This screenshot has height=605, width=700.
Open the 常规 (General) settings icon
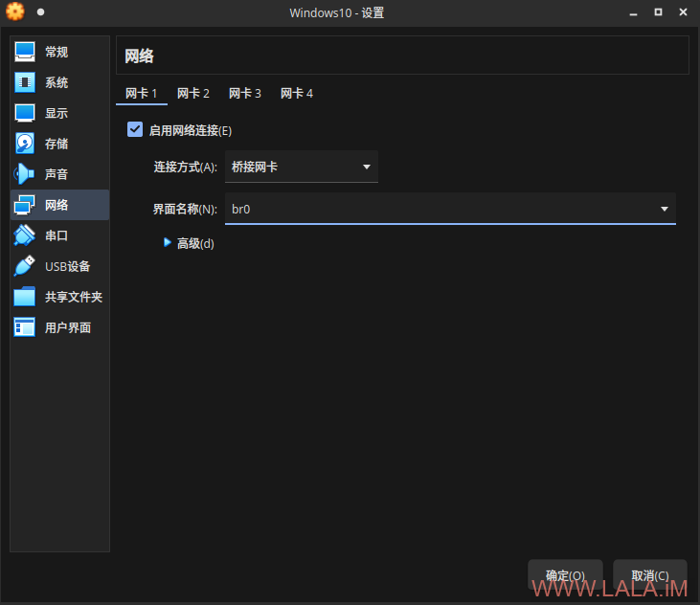tap(25, 52)
